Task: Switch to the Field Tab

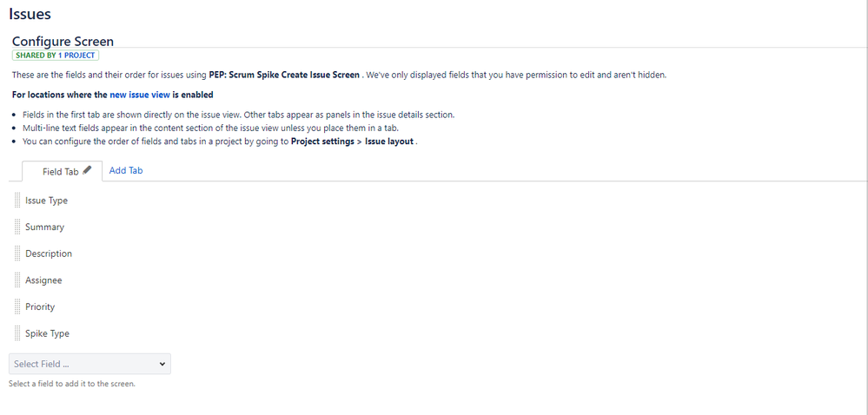Action: (60, 172)
